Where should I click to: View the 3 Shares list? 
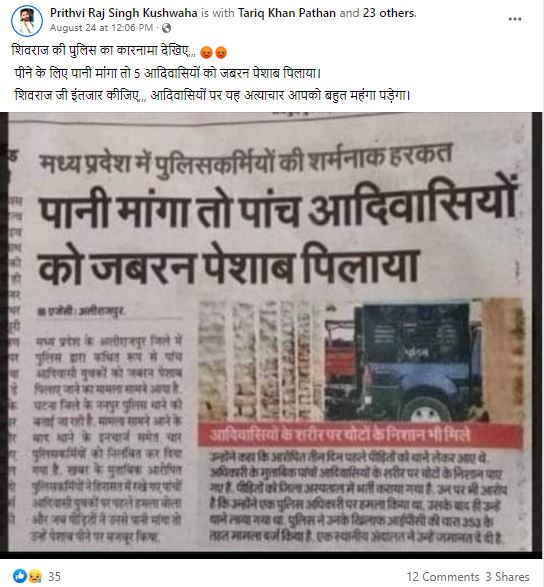[x=507, y=577]
